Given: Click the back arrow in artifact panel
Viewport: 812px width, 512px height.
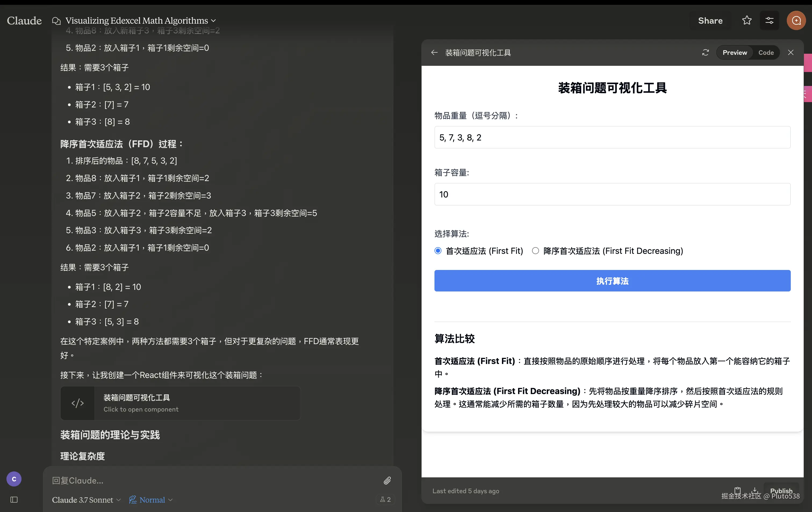Looking at the screenshot, I should [434, 53].
